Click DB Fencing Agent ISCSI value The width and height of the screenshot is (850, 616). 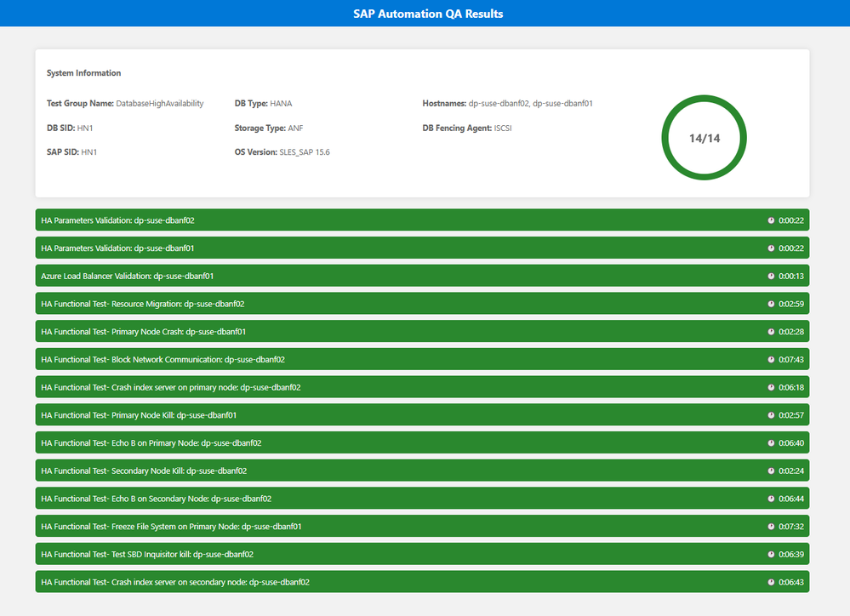[503, 128]
